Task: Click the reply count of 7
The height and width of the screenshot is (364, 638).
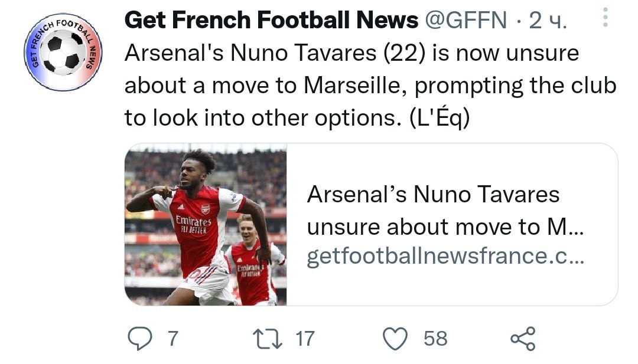Action: 172,339
